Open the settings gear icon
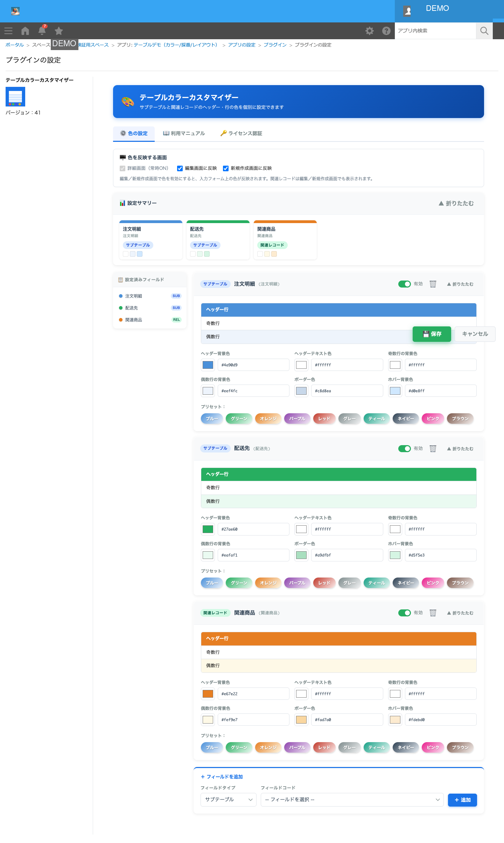Screen dimensions: 504x843 [370, 31]
